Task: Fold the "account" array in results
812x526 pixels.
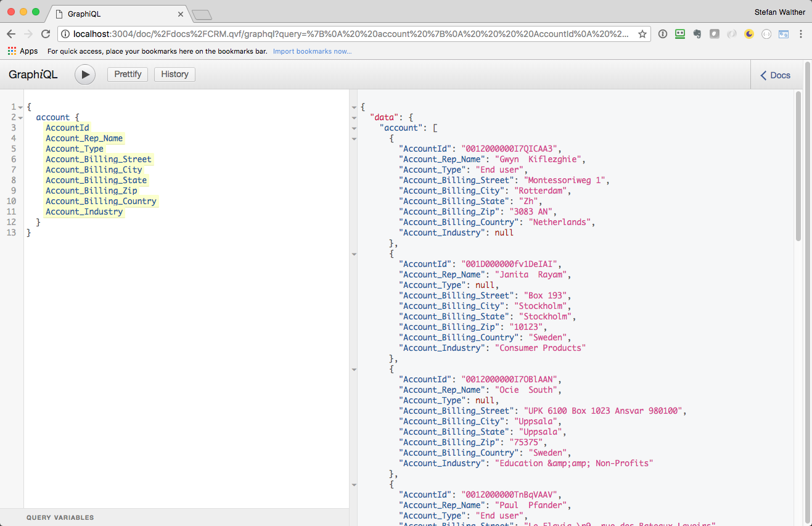Action: pos(354,128)
